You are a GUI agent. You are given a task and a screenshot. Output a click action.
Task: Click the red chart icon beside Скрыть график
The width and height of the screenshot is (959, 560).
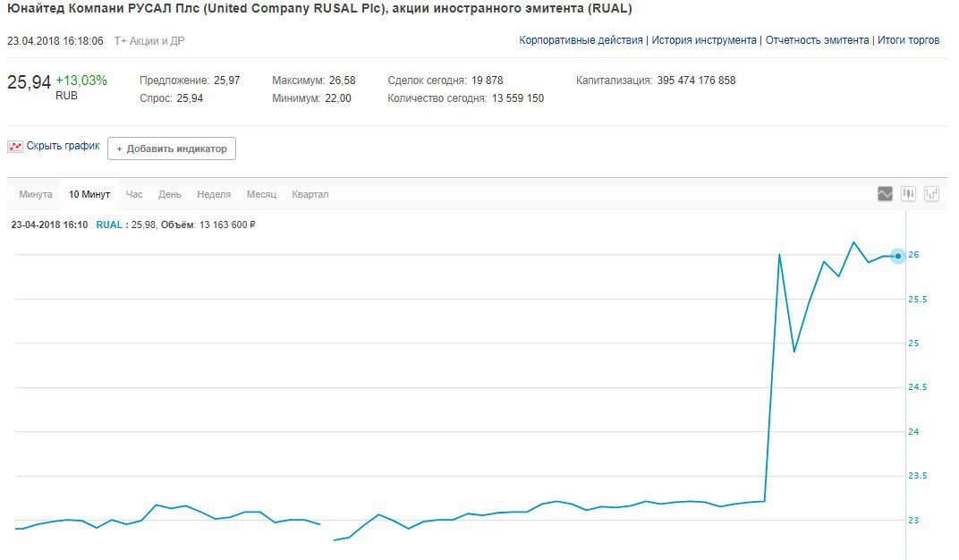pos(14,147)
